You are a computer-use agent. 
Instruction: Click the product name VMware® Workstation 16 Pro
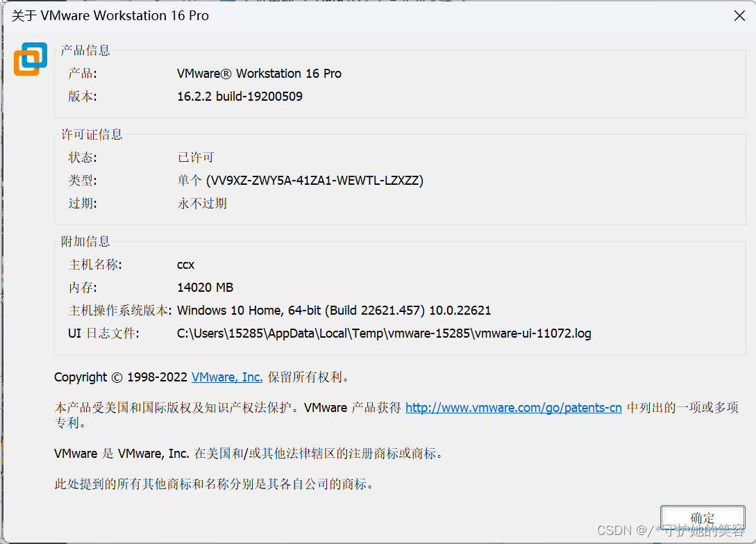pyautogui.click(x=259, y=73)
